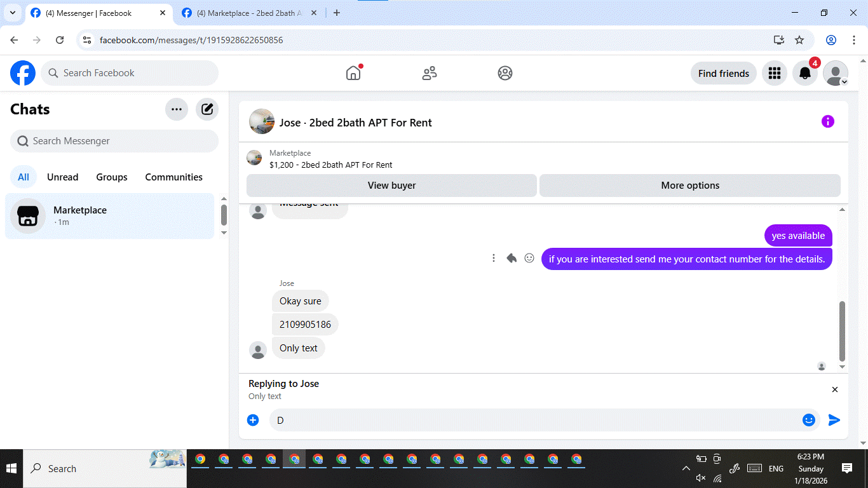Click the Search Messenger field
The height and width of the screenshot is (488, 868).
click(114, 141)
